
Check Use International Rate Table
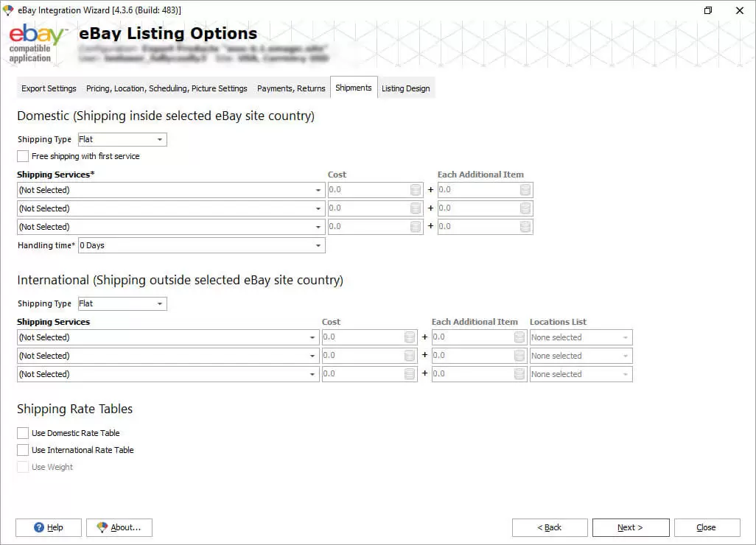click(24, 450)
